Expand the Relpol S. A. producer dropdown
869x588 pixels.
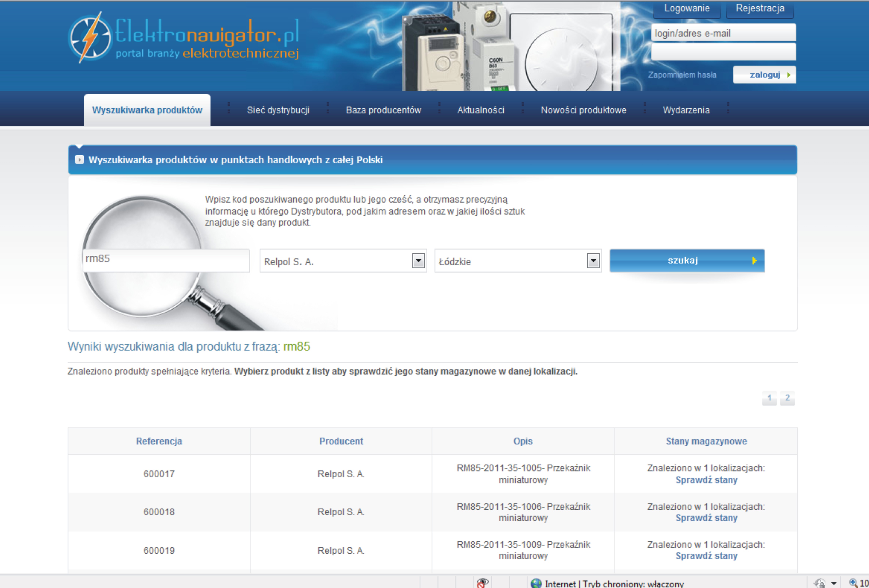point(418,261)
